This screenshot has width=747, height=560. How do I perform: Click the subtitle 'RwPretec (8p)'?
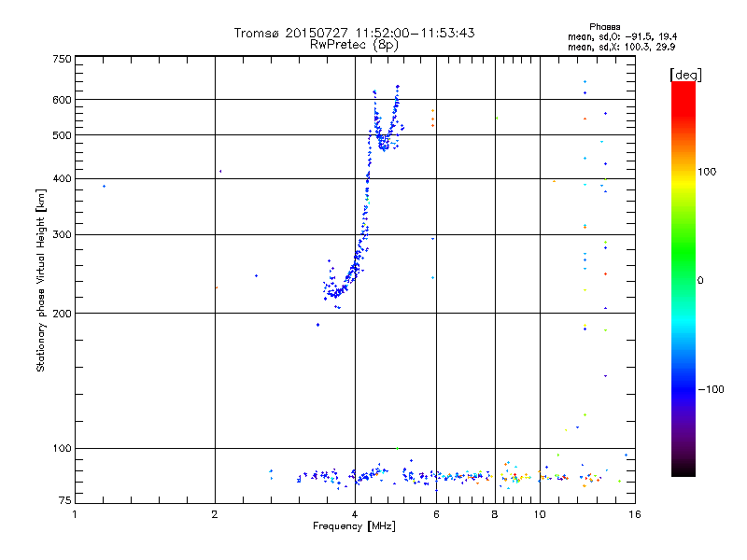[x=354, y=45]
